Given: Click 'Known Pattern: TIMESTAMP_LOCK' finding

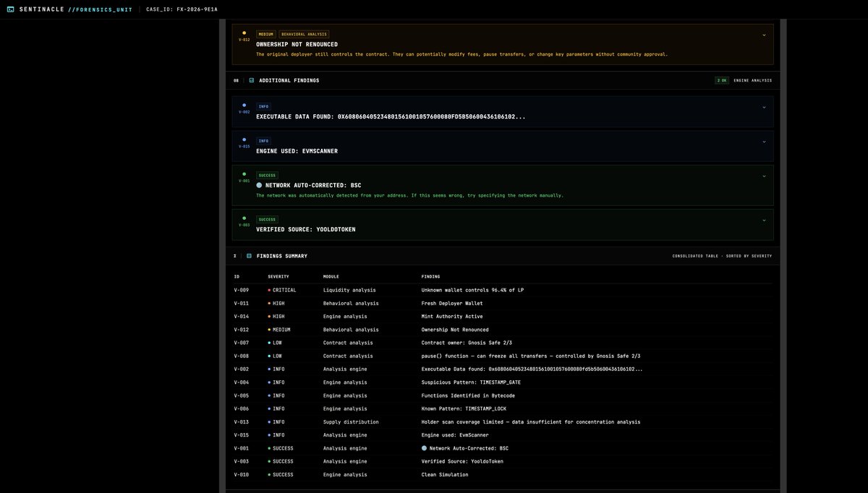Looking at the screenshot, I should [464, 408].
